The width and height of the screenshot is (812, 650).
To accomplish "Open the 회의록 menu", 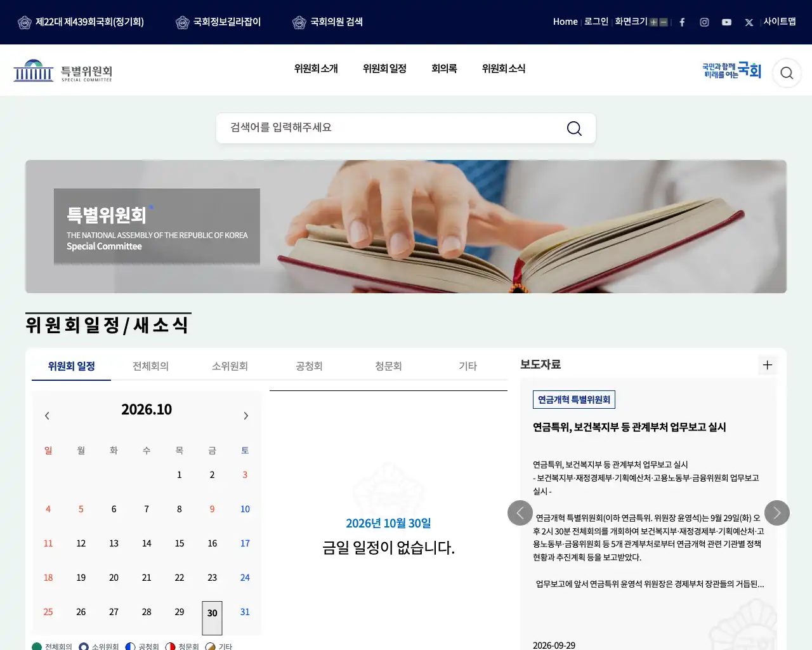I will pos(444,69).
